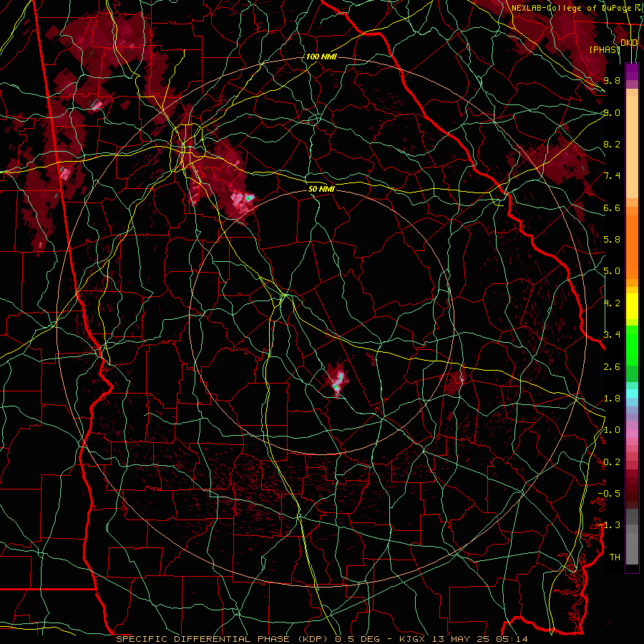The width and height of the screenshot is (644, 644).
Task: Click the -0.5 value on the color scale
Action: [x=609, y=494]
